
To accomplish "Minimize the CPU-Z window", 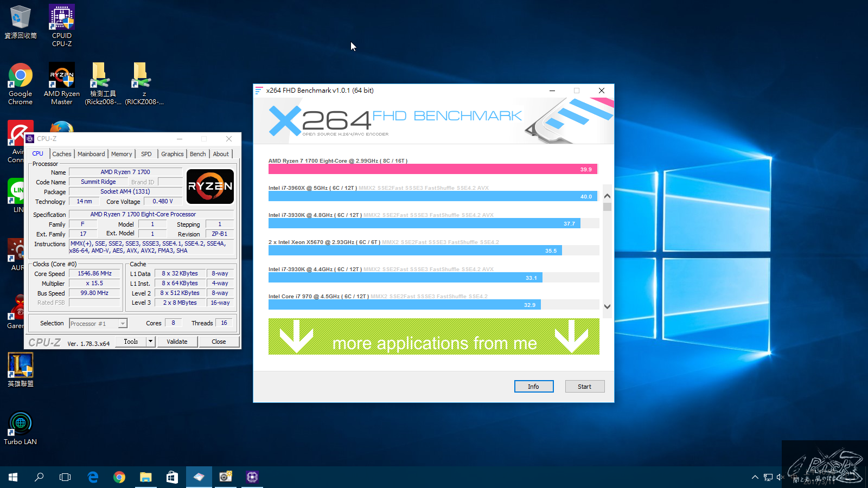I will (180, 139).
